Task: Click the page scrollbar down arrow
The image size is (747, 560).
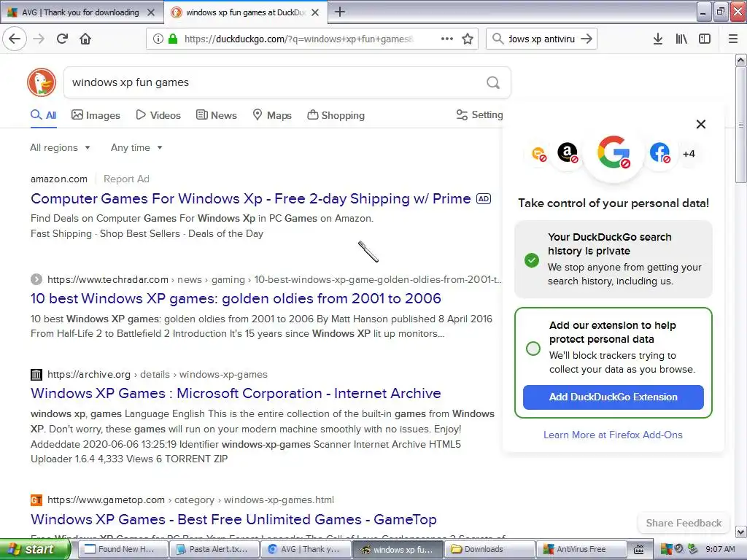Action: pos(740,532)
